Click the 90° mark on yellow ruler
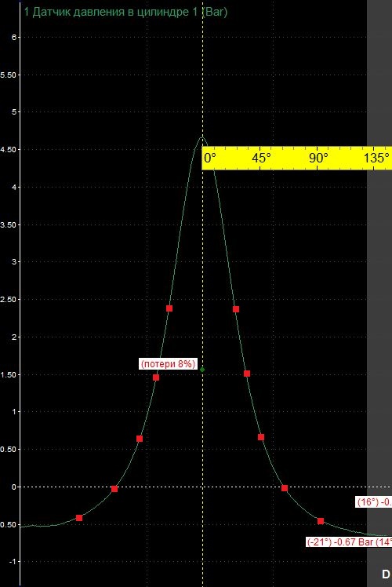 pyautogui.click(x=318, y=158)
